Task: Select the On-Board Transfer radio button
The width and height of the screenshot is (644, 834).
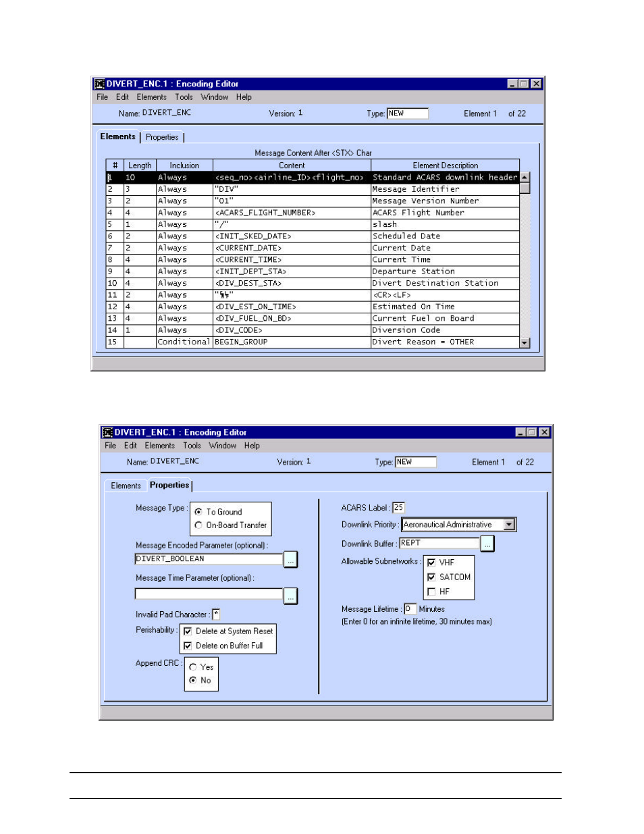Action: pos(198,525)
